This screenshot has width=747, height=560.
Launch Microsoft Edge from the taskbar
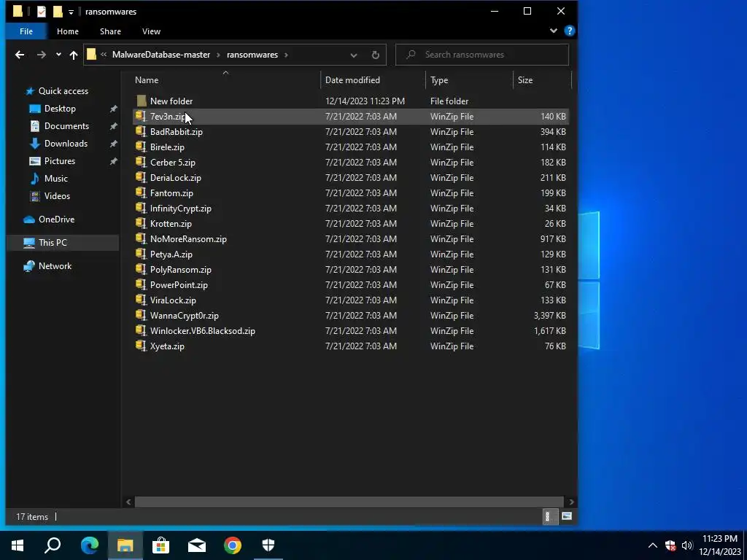89,545
